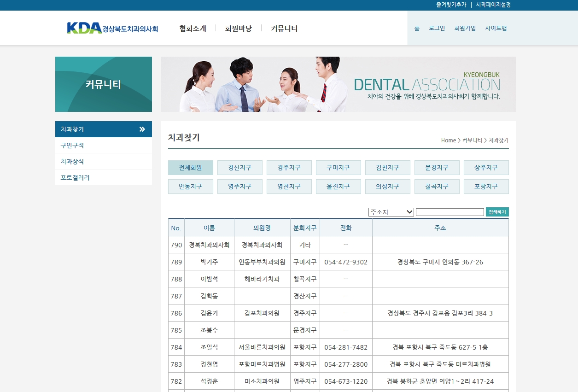Click clinic name 감포치과의원
The image size is (578, 392).
(262, 313)
